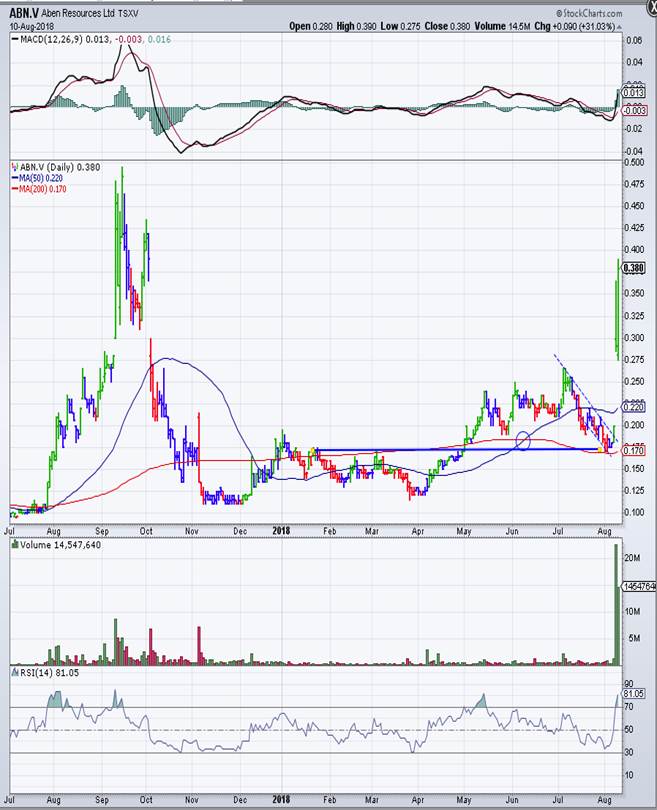Image resolution: width=657 pixels, height=810 pixels.
Task: Click the ABN.V (Daily) 0.380 legend
Action: (60, 167)
